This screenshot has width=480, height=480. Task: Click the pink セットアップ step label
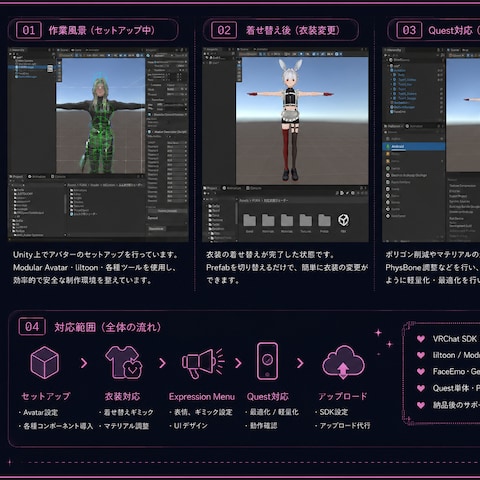(46, 396)
